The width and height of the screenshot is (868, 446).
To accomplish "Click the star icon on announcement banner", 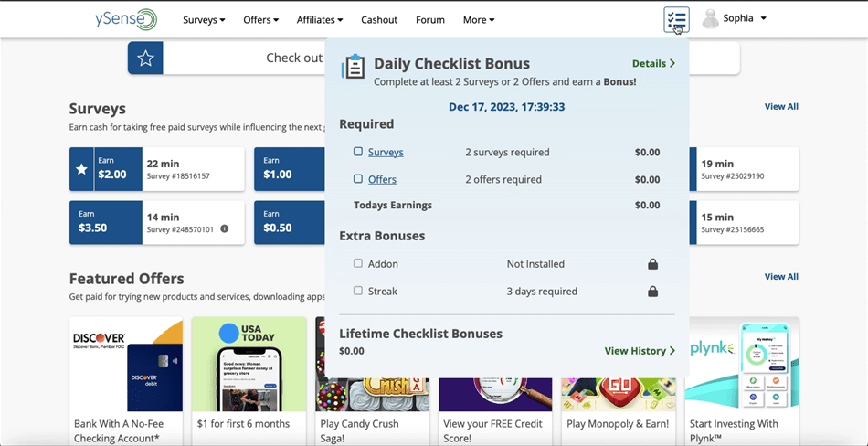I will point(145,58).
